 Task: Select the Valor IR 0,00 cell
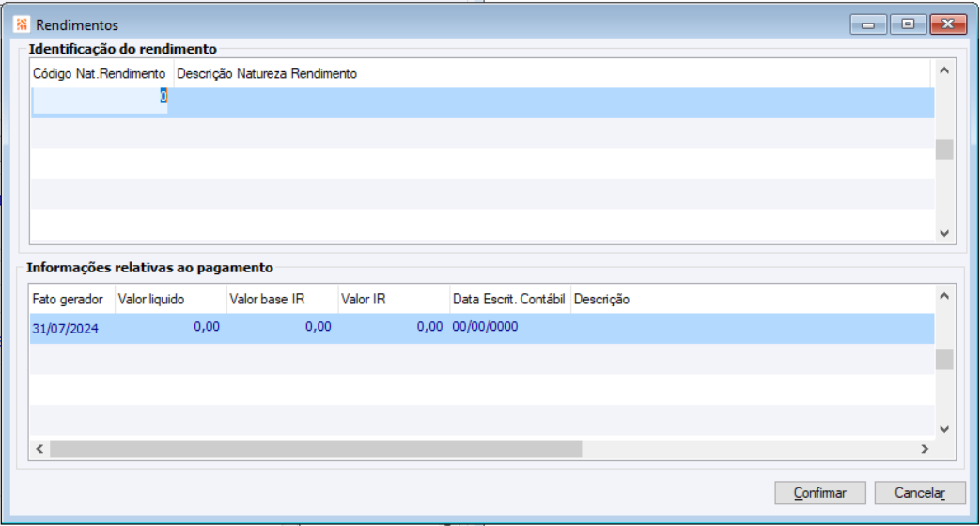394,328
